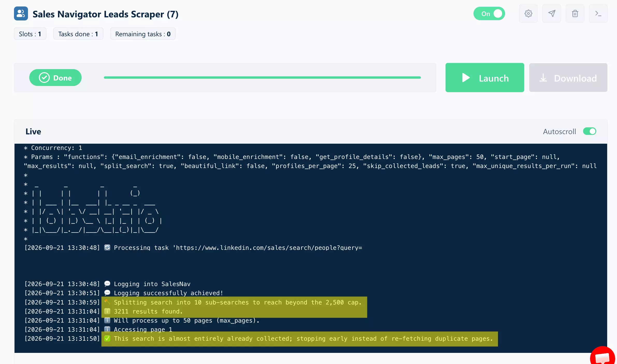This screenshot has height=364, width=617.
Task: Click the checkmark icon in Done badge
Action: click(44, 78)
